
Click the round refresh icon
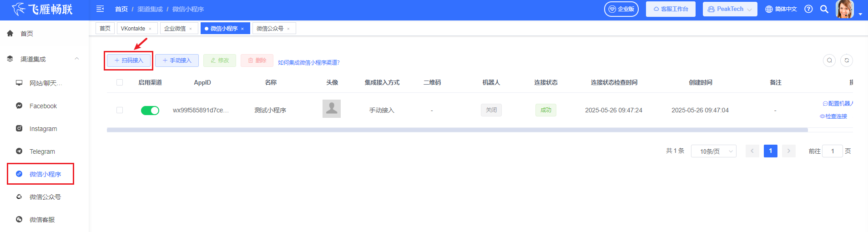(847, 60)
